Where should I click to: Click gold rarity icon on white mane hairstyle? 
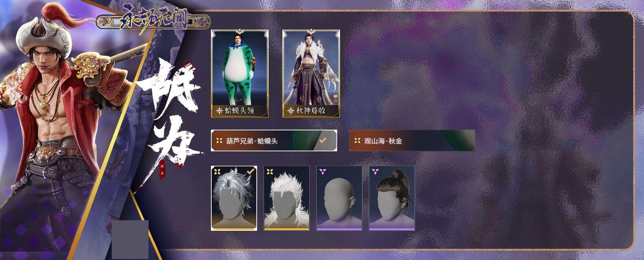click(x=270, y=172)
